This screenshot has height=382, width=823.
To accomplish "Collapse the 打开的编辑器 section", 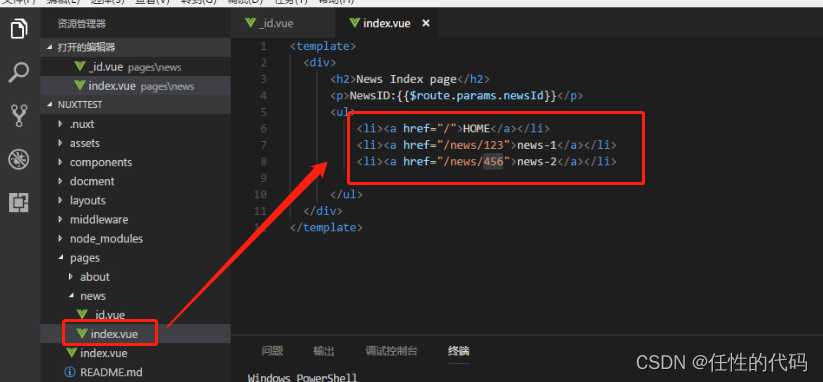I will 135,47.
